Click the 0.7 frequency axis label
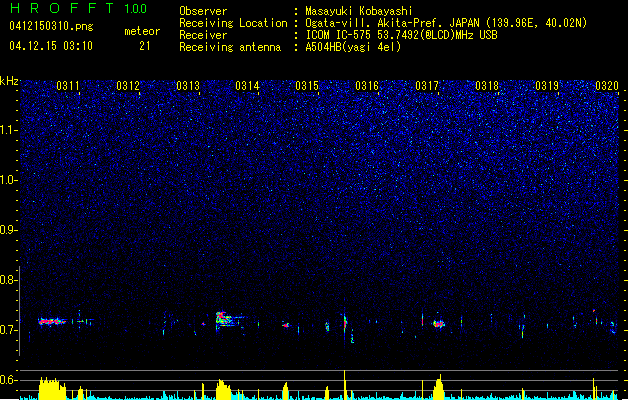Image resolution: width=629 pixels, height=400 pixels. 8,330
